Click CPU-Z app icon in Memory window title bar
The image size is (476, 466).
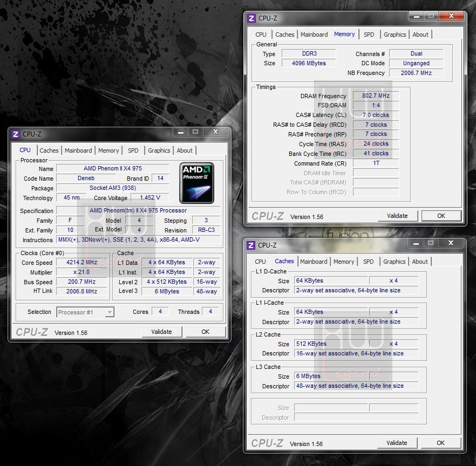pos(251,18)
